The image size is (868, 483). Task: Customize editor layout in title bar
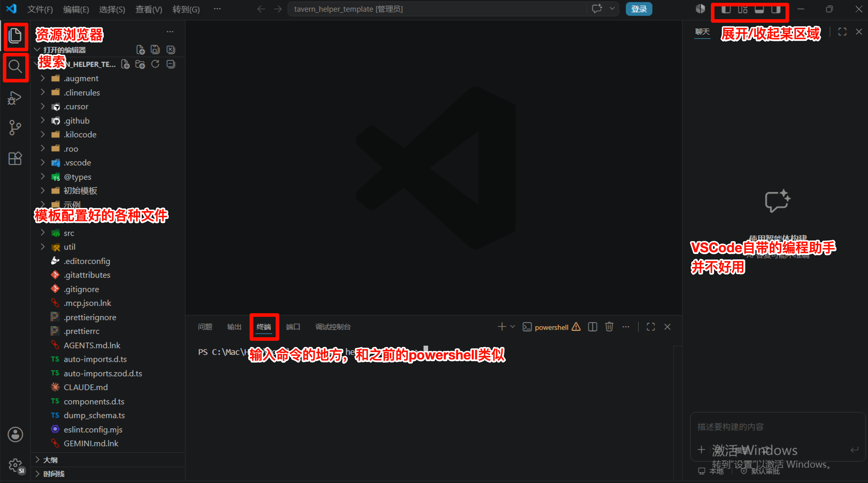click(742, 9)
